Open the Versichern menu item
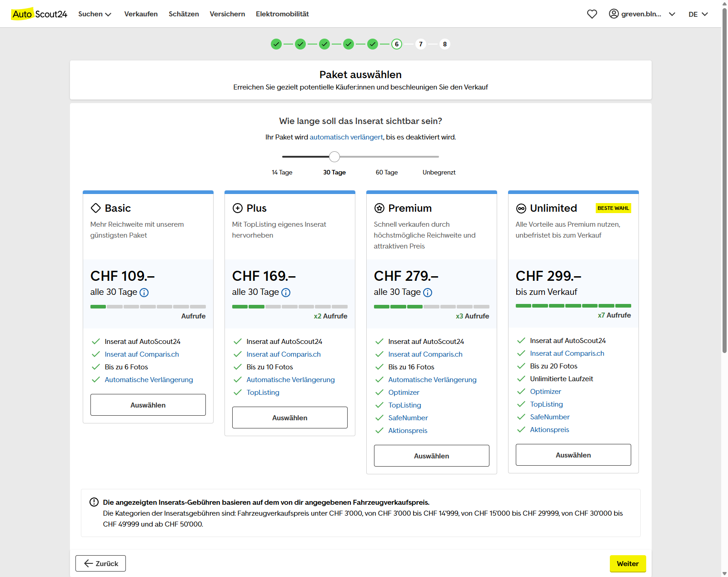Viewport: 728px width, 577px height. coord(227,14)
